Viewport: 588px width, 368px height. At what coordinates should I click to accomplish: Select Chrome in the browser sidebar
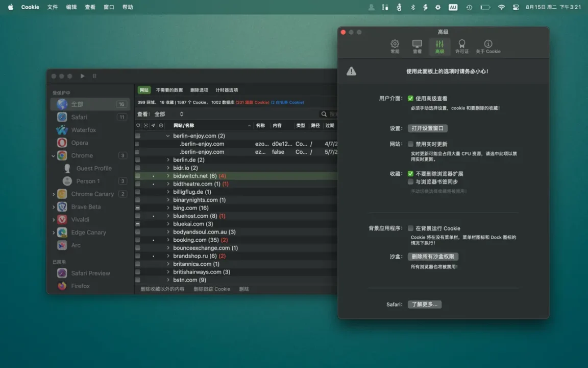click(x=90, y=155)
